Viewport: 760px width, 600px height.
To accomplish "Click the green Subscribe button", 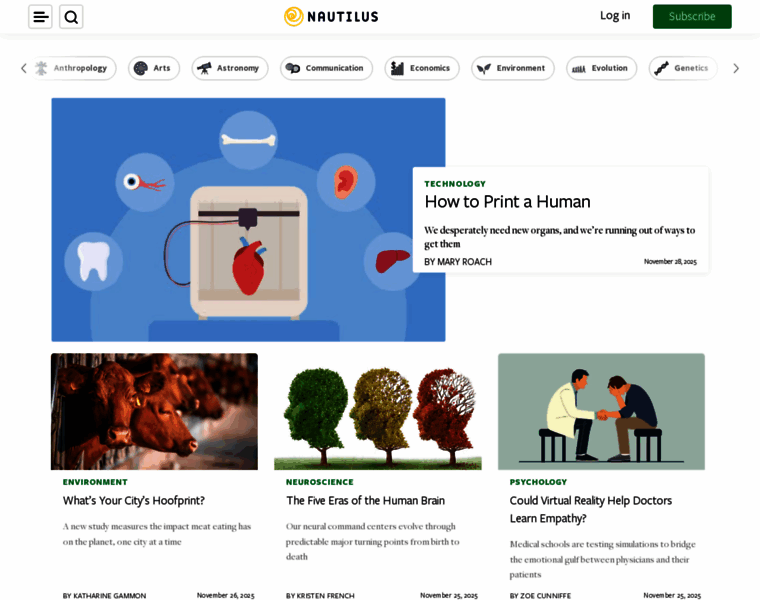I will [692, 16].
